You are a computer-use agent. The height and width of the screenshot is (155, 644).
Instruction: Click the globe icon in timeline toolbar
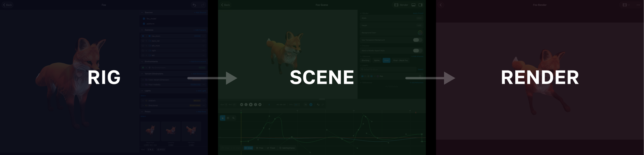(311, 104)
